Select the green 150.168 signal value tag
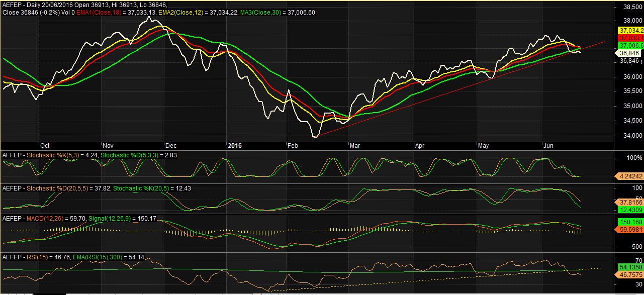 [629, 222]
